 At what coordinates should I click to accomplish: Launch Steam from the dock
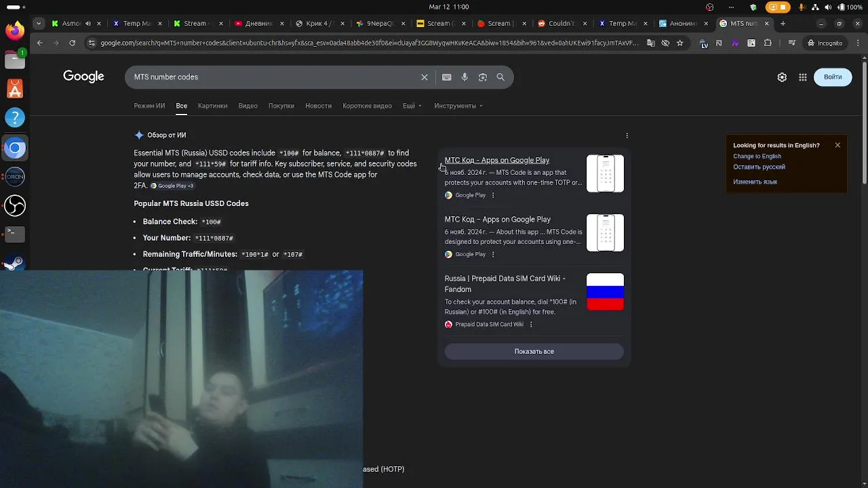tap(14, 262)
